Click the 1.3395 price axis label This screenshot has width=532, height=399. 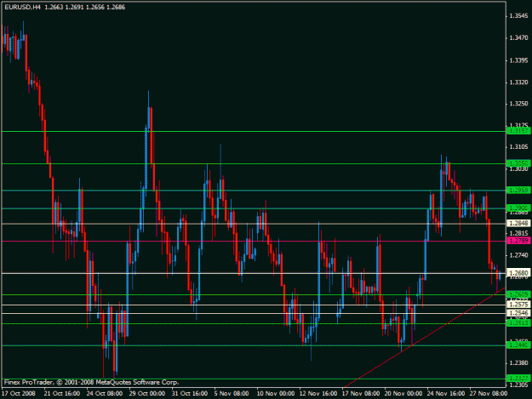click(518, 60)
